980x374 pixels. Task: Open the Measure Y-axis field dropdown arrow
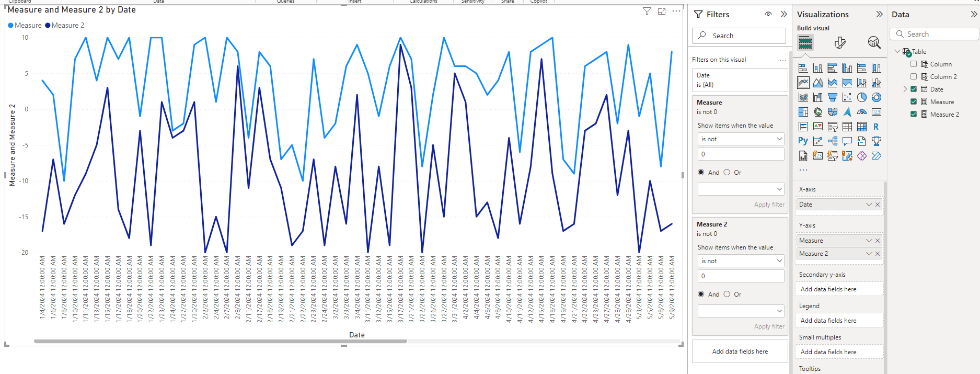pyautogui.click(x=869, y=241)
